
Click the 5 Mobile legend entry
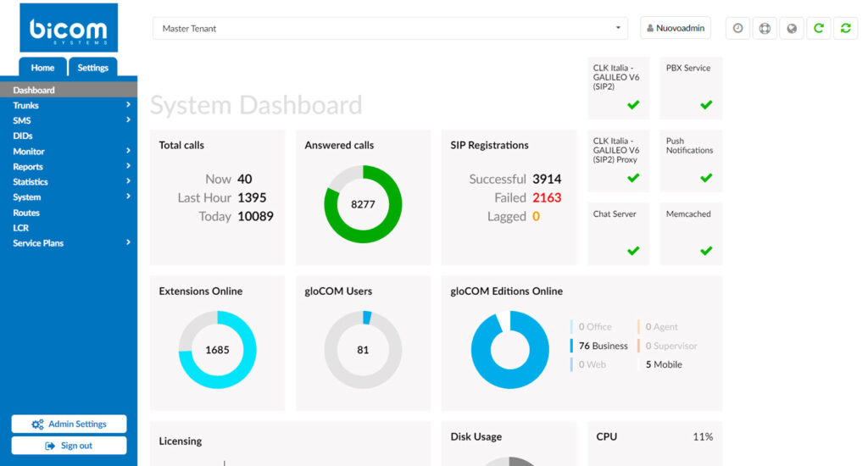click(664, 364)
